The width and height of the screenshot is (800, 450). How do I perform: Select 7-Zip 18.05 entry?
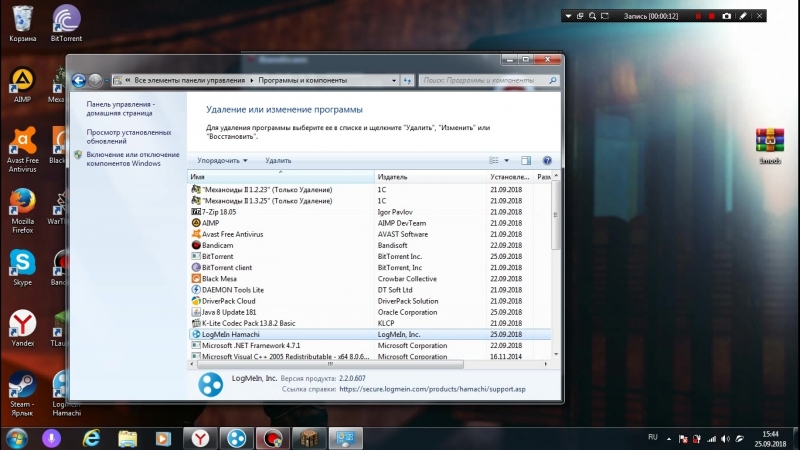tap(369, 212)
